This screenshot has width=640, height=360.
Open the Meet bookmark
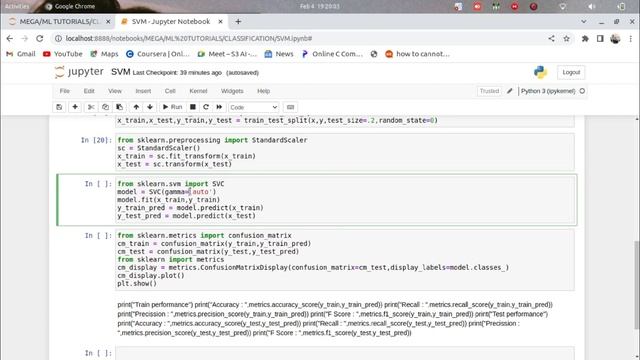coord(227,54)
